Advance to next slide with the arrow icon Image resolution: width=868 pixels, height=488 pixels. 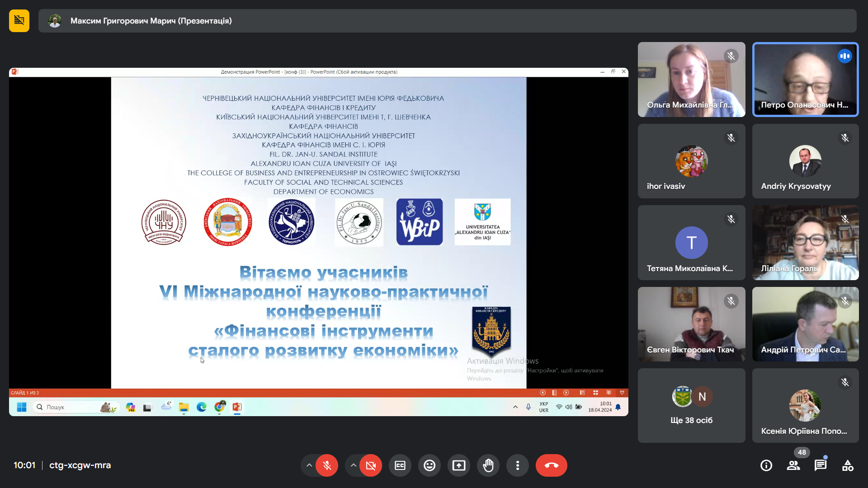coord(566,393)
